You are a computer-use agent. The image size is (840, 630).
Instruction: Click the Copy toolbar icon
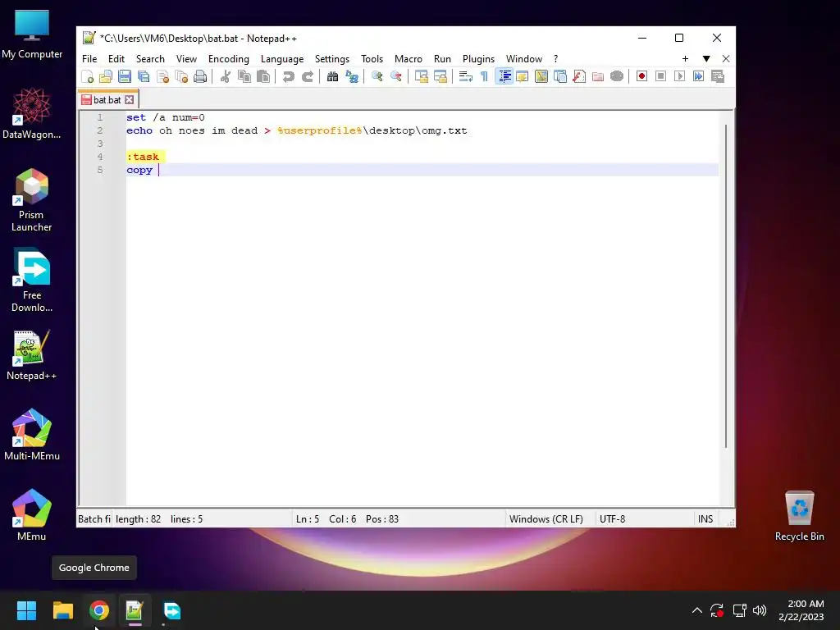[x=244, y=76]
